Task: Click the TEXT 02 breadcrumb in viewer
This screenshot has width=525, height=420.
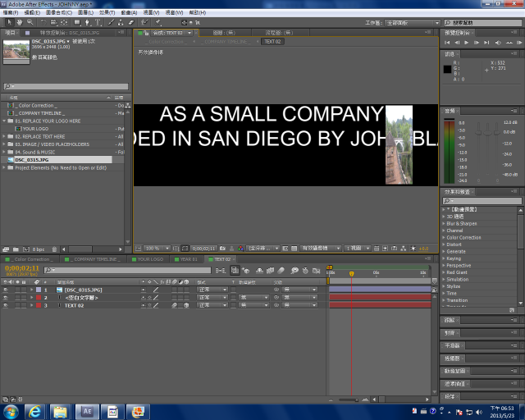Action: coord(272,42)
